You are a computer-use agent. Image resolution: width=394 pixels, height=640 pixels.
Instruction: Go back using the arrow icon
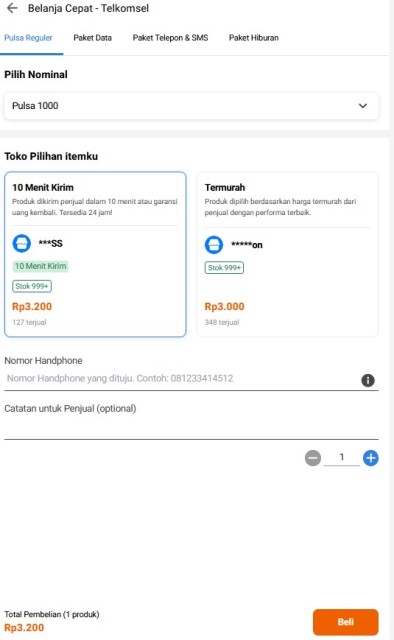point(13,8)
